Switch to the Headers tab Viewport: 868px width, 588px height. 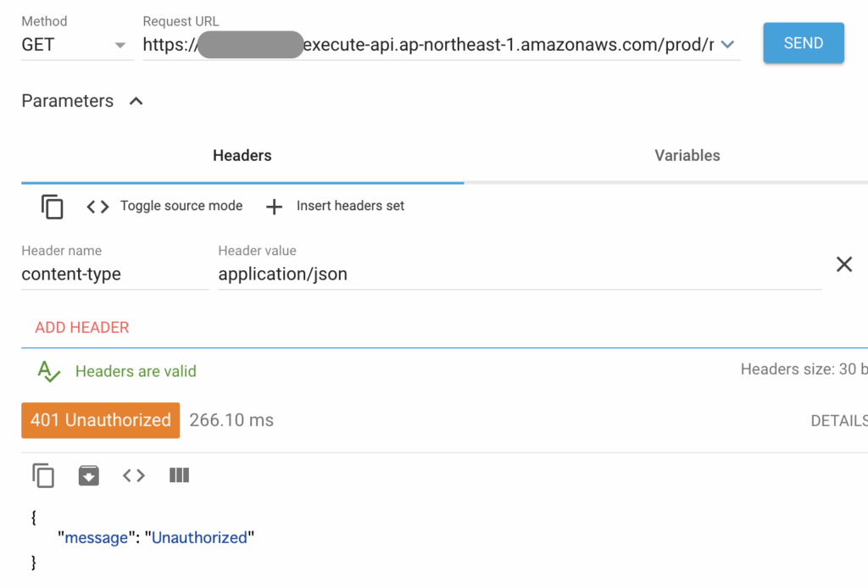click(x=242, y=155)
